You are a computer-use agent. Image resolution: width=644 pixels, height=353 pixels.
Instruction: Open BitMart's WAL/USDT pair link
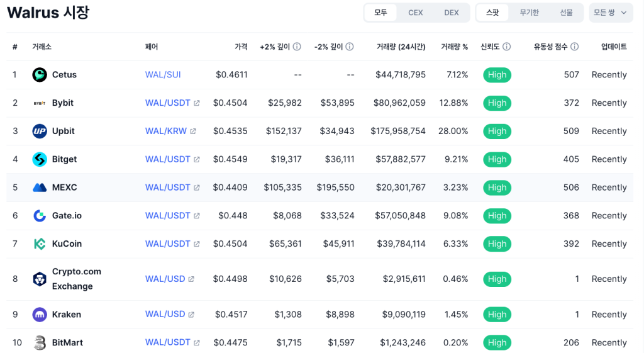(x=167, y=342)
